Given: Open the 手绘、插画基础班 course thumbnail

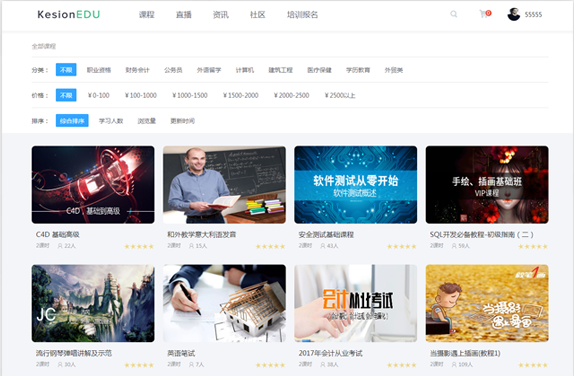Looking at the screenshot, I should (487, 185).
